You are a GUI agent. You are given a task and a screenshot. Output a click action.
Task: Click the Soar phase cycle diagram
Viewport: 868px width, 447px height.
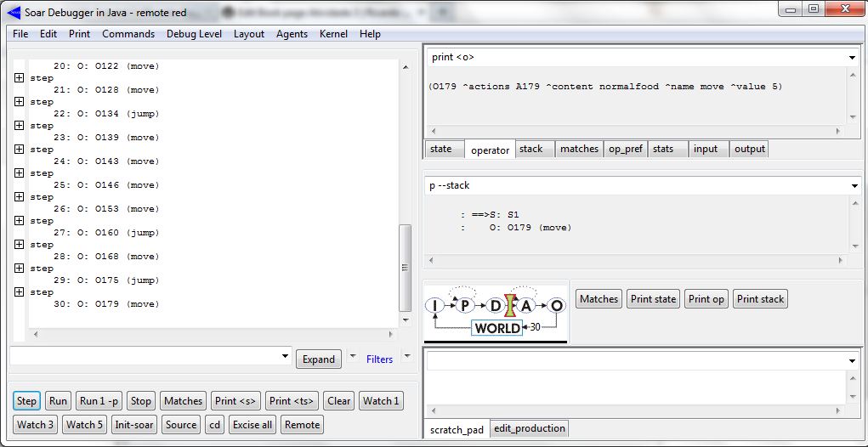click(496, 313)
